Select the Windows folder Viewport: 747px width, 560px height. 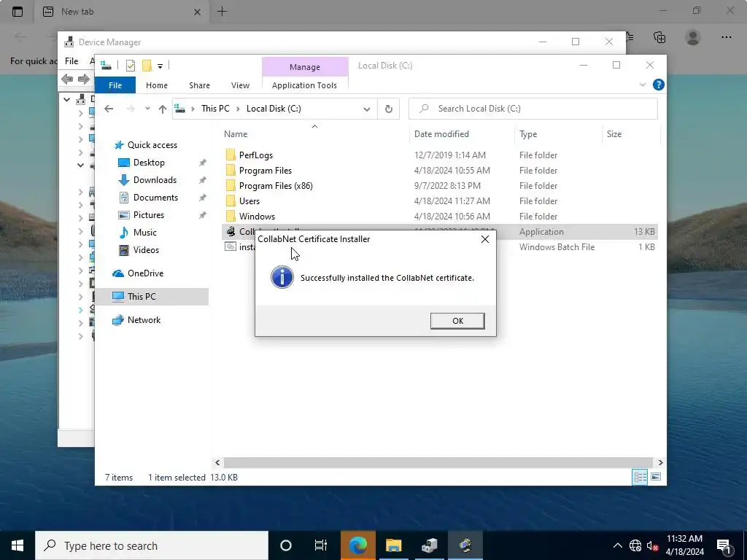tap(257, 216)
